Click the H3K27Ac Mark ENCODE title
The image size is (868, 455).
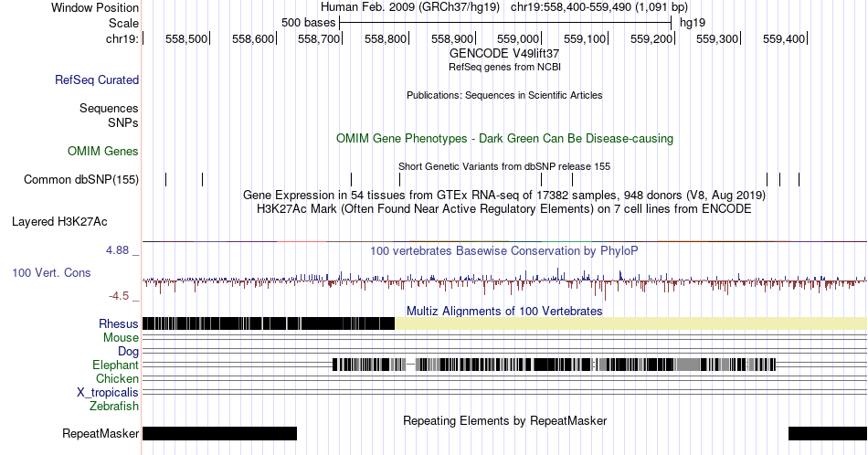(504, 208)
